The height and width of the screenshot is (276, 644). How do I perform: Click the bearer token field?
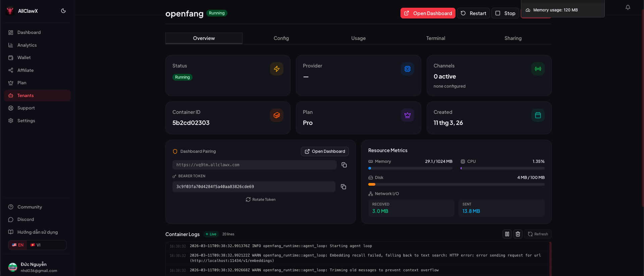point(254,187)
